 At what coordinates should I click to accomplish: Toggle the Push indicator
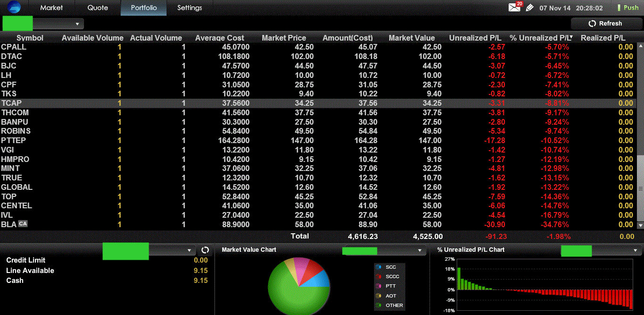click(x=628, y=8)
